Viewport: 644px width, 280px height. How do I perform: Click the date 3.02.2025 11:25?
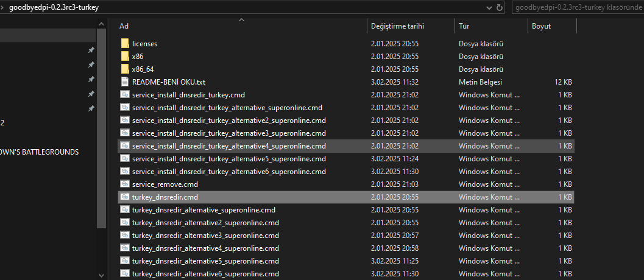point(395,261)
